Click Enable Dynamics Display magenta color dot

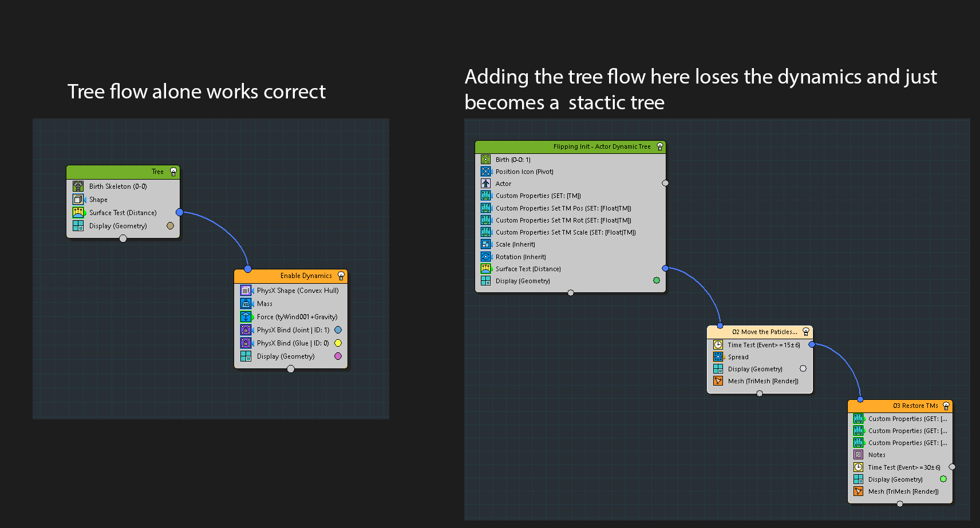[338, 356]
